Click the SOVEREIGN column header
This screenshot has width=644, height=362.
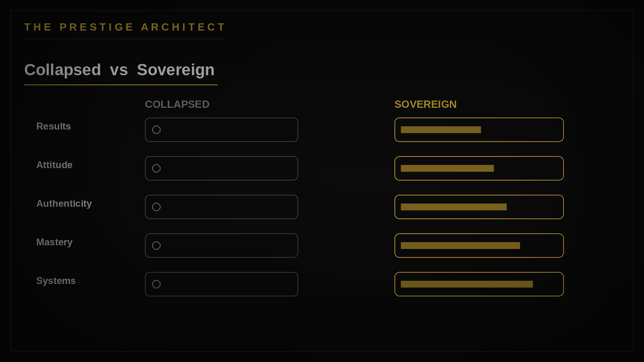pyautogui.click(x=425, y=105)
